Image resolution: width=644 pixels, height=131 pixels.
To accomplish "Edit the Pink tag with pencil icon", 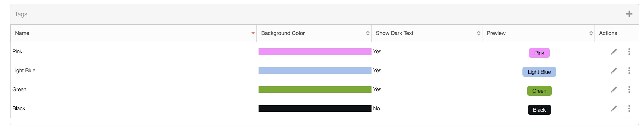I will pyautogui.click(x=614, y=52).
